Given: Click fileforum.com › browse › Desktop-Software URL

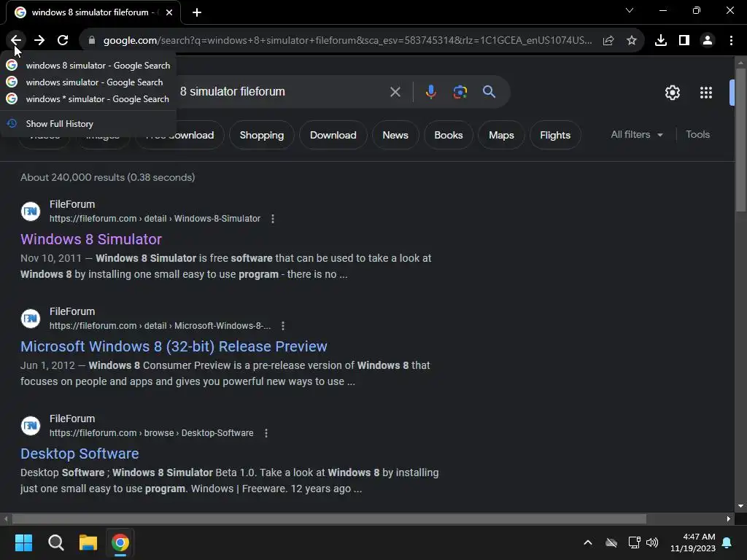Looking at the screenshot, I should [152, 433].
